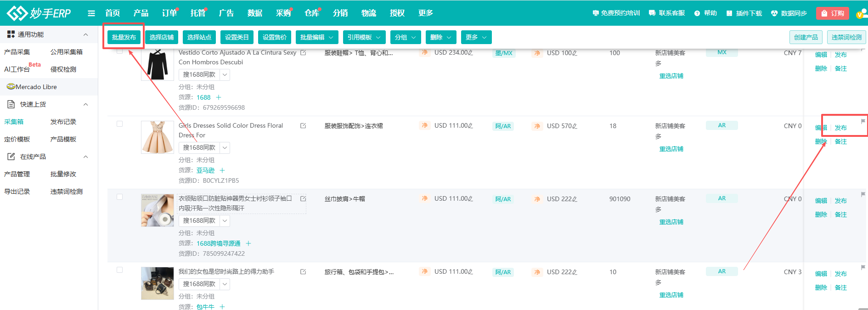The width and height of the screenshot is (868, 310).
Task: Click the hamburger menu icon beside the logo
Action: pyautogui.click(x=91, y=13)
